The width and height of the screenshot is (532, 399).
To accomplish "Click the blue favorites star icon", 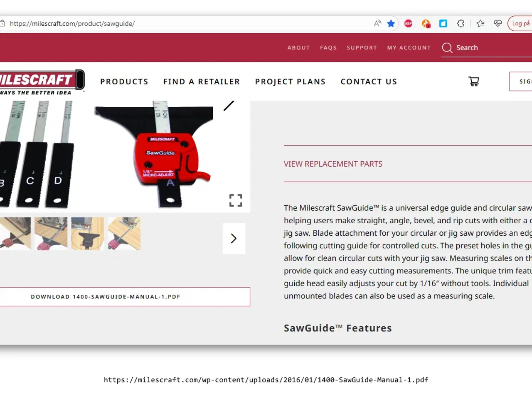I will 391,23.
